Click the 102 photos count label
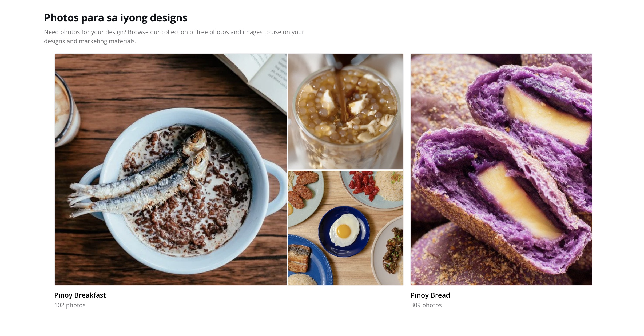The image size is (644, 336). click(70, 305)
